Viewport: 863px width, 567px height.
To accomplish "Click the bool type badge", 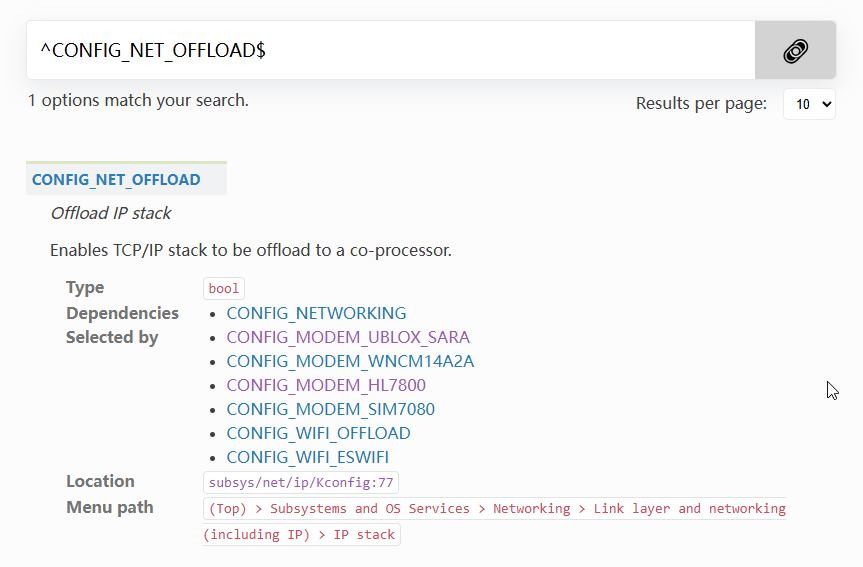I will 223,288.
